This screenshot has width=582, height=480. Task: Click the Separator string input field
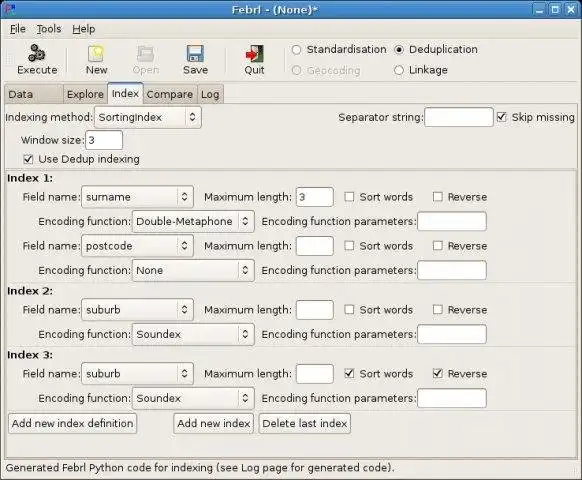(x=459, y=117)
